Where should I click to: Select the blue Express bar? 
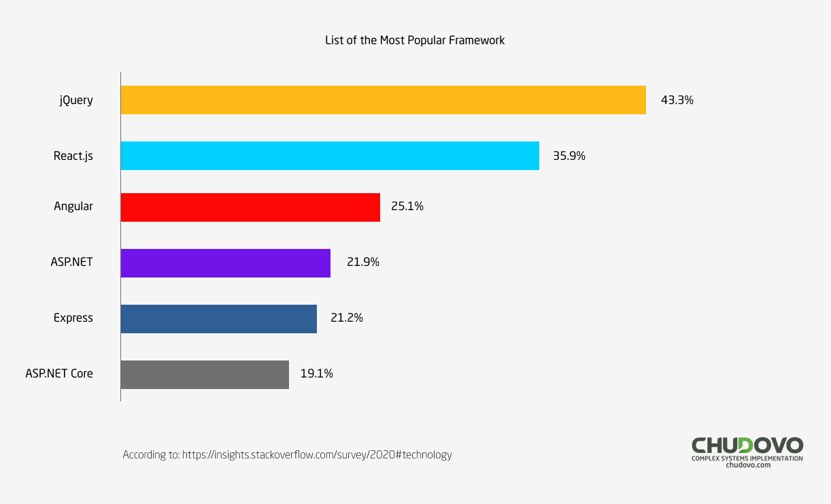point(218,319)
